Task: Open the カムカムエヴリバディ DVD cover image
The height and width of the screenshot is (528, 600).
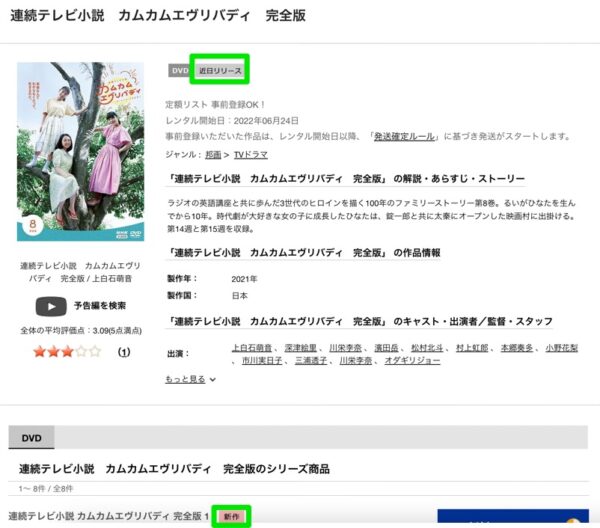Action: 80,152
